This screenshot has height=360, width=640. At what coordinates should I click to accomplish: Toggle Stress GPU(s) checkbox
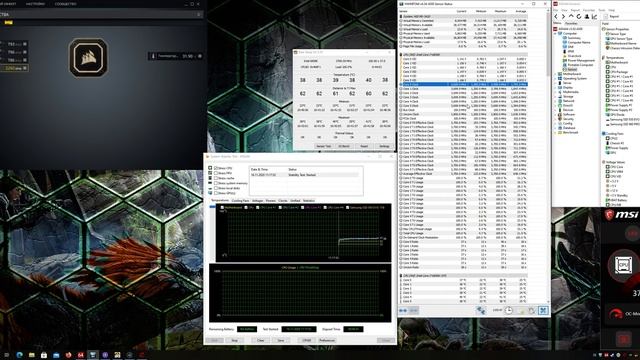(216, 193)
